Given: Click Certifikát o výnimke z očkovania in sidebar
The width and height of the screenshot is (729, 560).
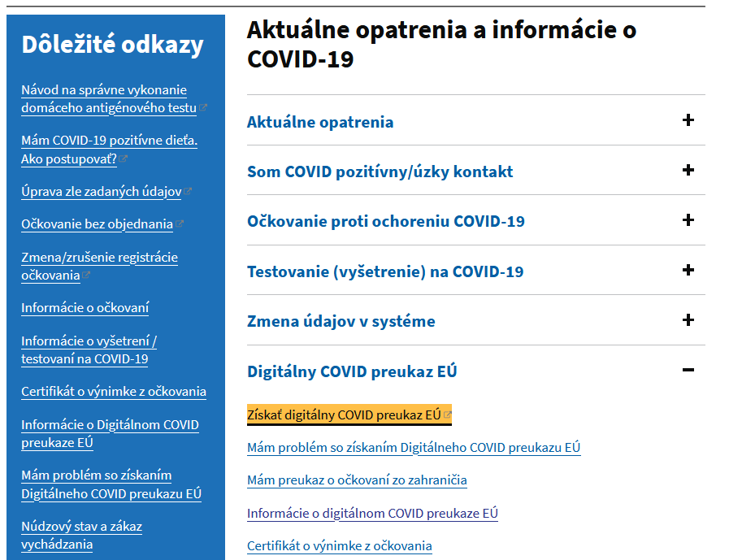Looking at the screenshot, I should point(114,391).
